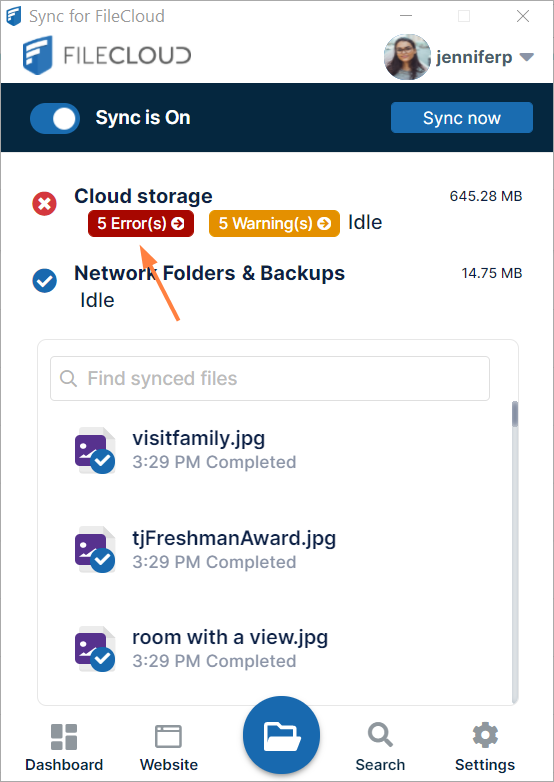Click the Sync now button

pos(462,118)
